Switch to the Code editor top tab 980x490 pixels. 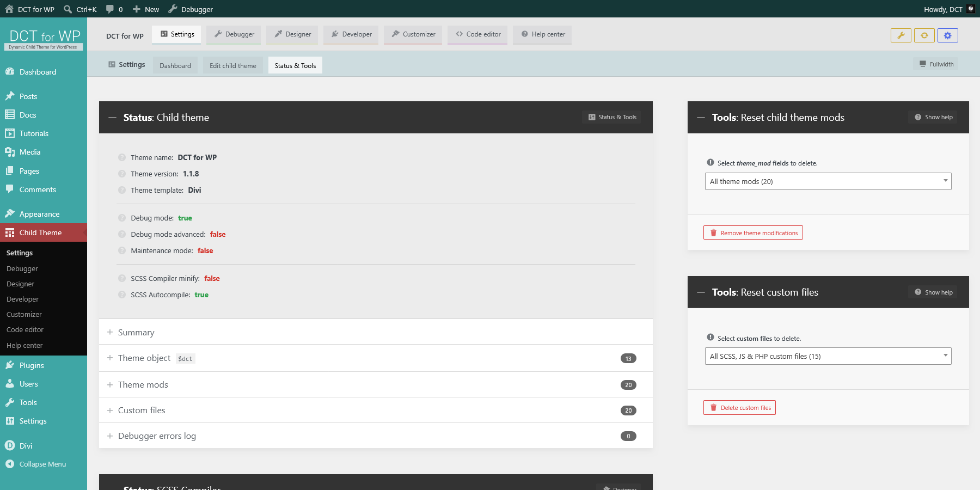(478, 34)
